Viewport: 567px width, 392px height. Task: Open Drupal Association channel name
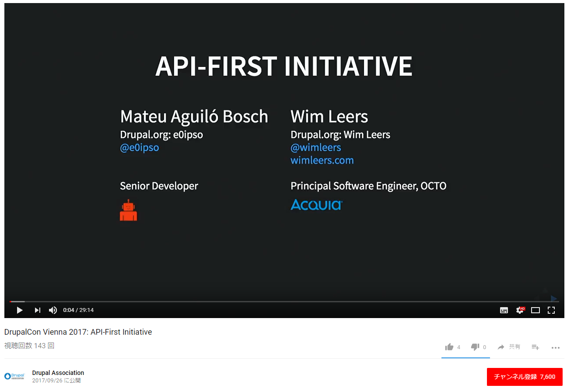tap(58, 373)
